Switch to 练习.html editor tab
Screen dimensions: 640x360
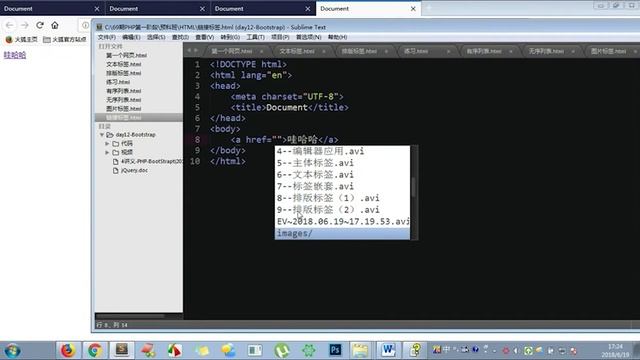(x=416, y=51)
